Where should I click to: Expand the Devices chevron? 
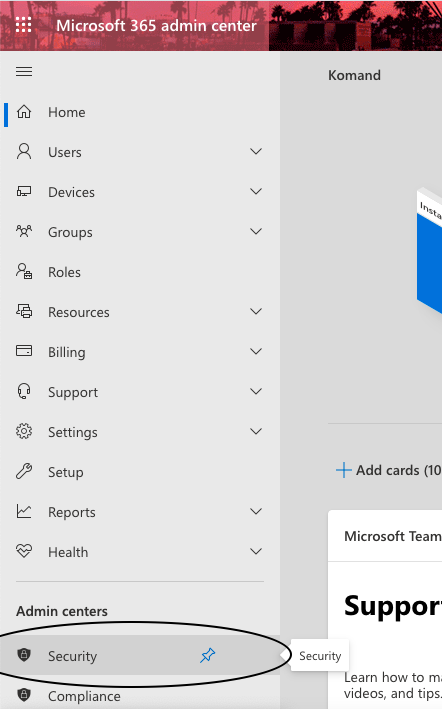[256, 191]
